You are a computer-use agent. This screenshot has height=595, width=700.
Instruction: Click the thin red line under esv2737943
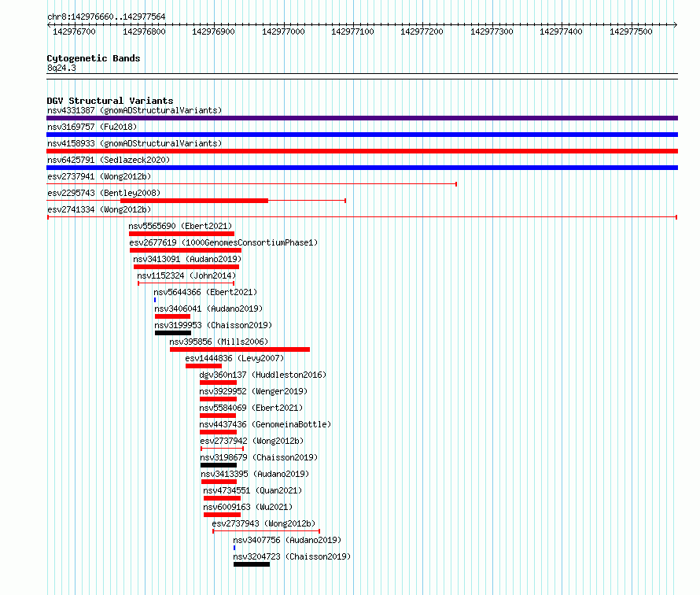[x=267, y=531]
